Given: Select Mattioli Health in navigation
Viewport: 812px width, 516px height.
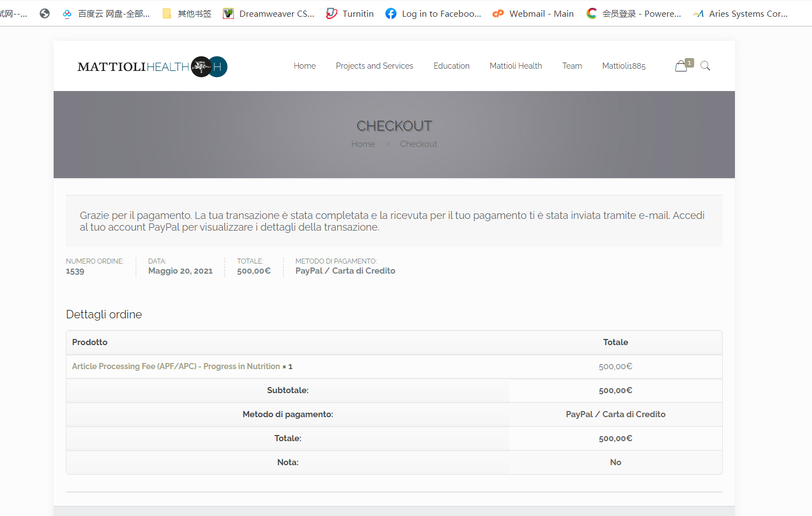Looking at the screenshot, I should point(515,66).
